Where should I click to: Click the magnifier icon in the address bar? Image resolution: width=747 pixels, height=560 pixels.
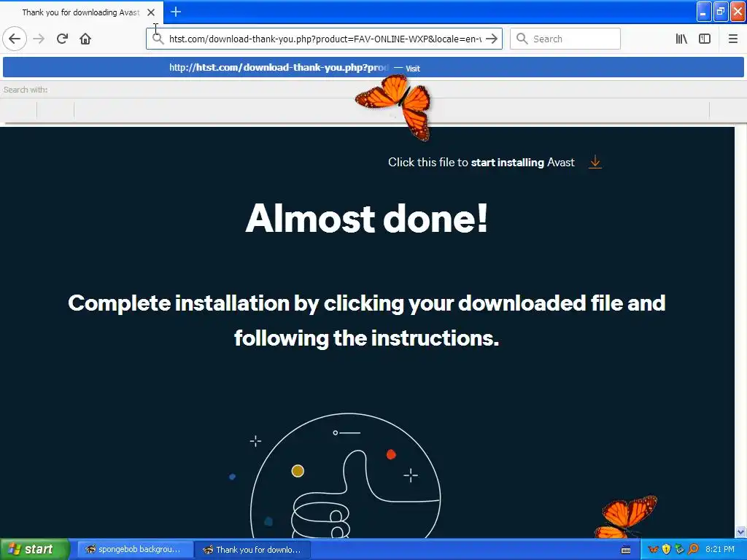(158, 39)
